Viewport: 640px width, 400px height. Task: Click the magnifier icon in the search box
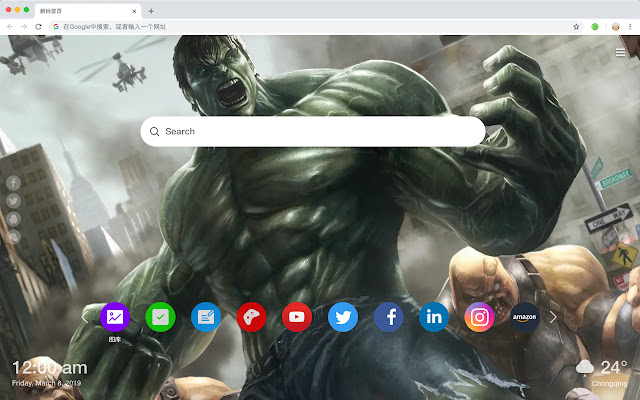[x=154, y=131]
